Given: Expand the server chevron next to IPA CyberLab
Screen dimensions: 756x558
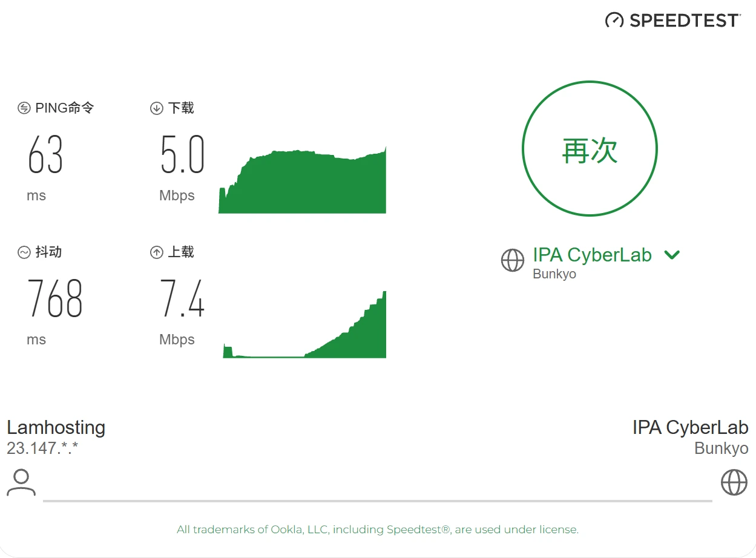Looking at the screenshot, I should (672, 255).
